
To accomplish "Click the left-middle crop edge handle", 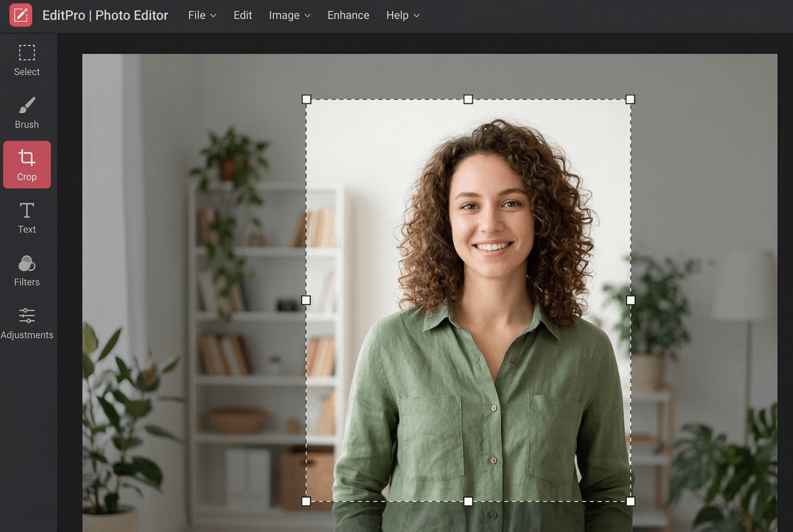I will click(306, 300).
